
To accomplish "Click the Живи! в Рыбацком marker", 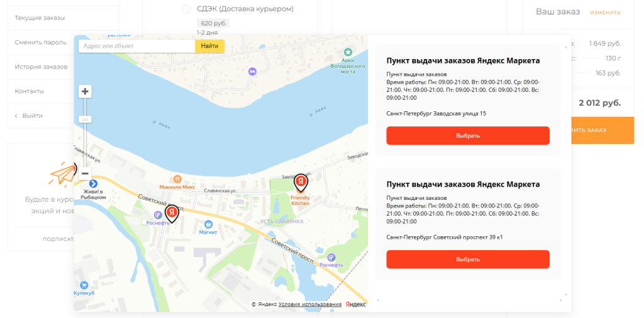I will point(93,183).
